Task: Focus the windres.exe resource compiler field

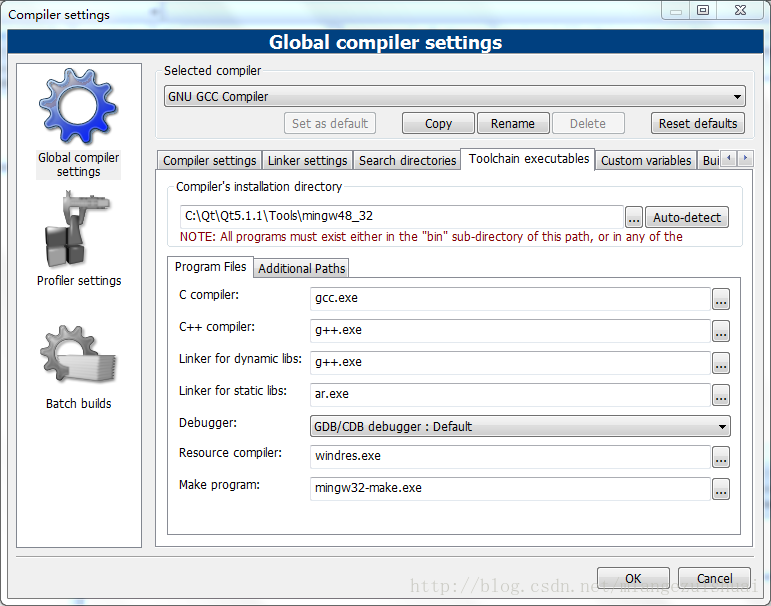Action: (x=510, y=456)
